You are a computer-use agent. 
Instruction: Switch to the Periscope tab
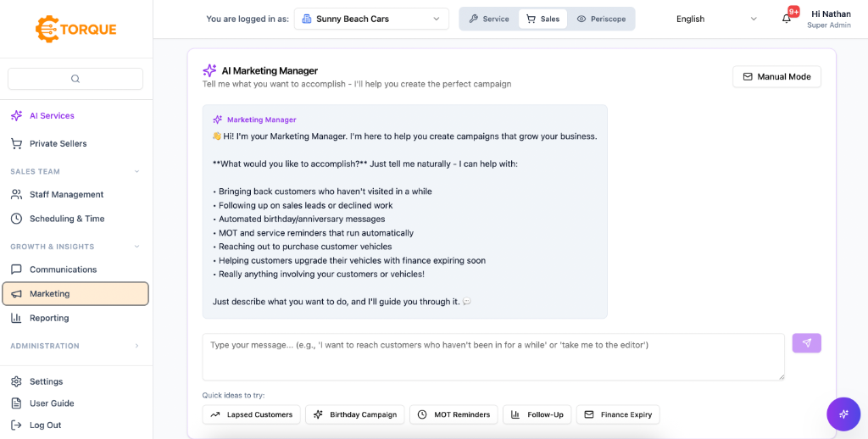[601, 19]
